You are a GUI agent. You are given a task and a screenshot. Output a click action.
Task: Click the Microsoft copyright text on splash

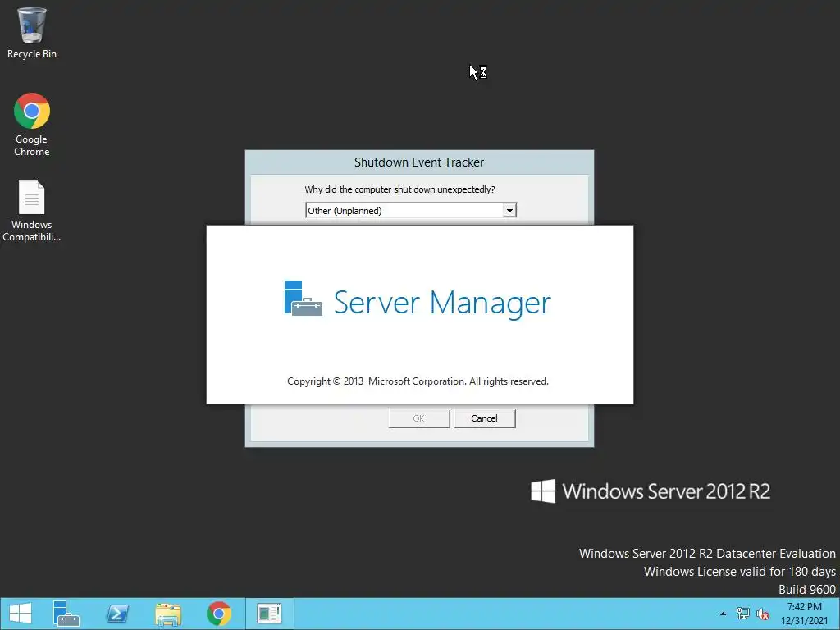tap(418, 381)
